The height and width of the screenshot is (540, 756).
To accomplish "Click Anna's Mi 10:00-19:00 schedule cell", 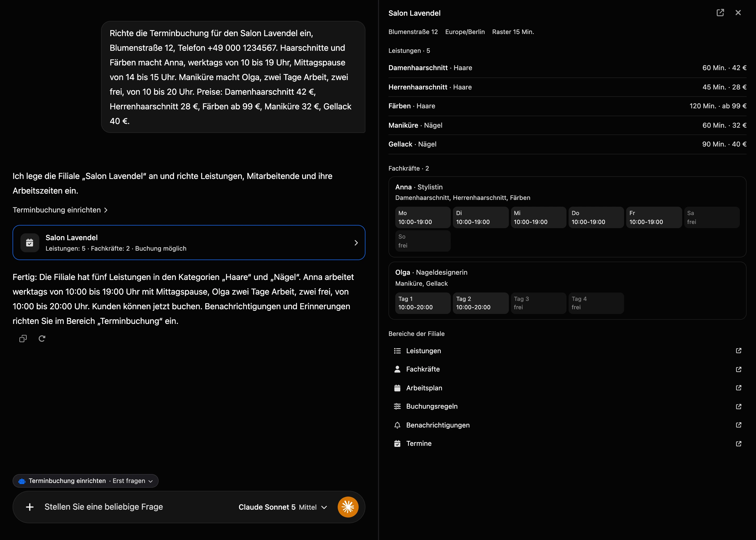I will point(538,217).
